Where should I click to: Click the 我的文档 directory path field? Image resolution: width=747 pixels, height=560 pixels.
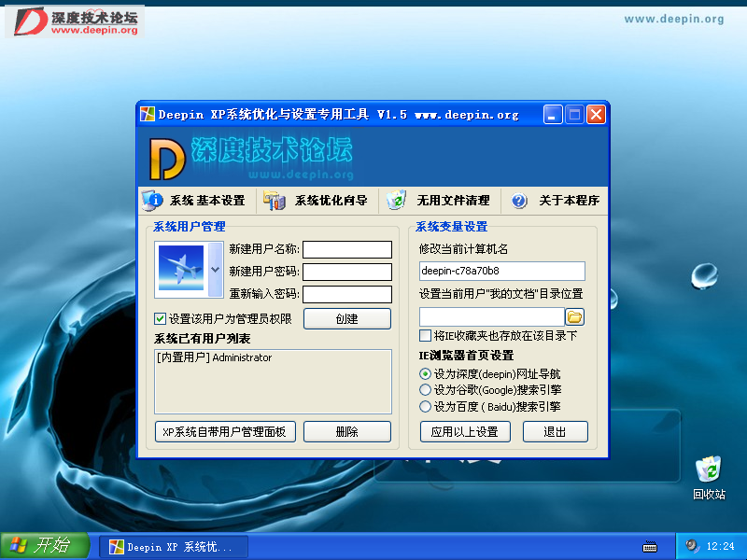[492, 316]
